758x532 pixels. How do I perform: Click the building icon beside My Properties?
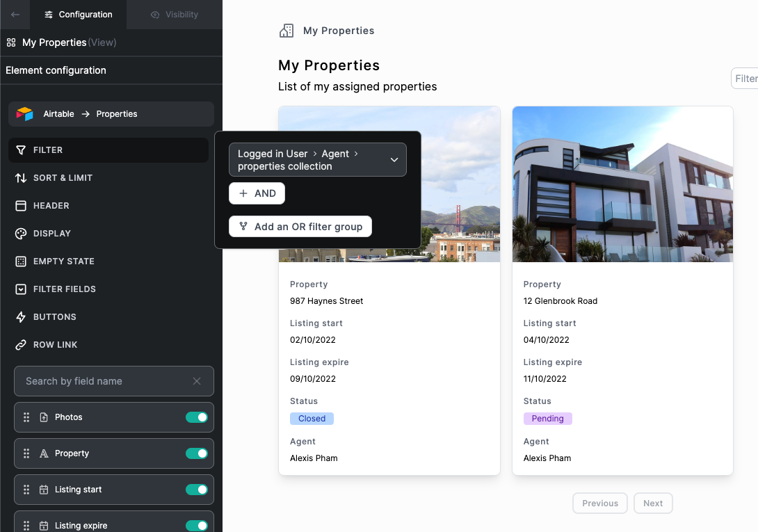click(286, 31)
